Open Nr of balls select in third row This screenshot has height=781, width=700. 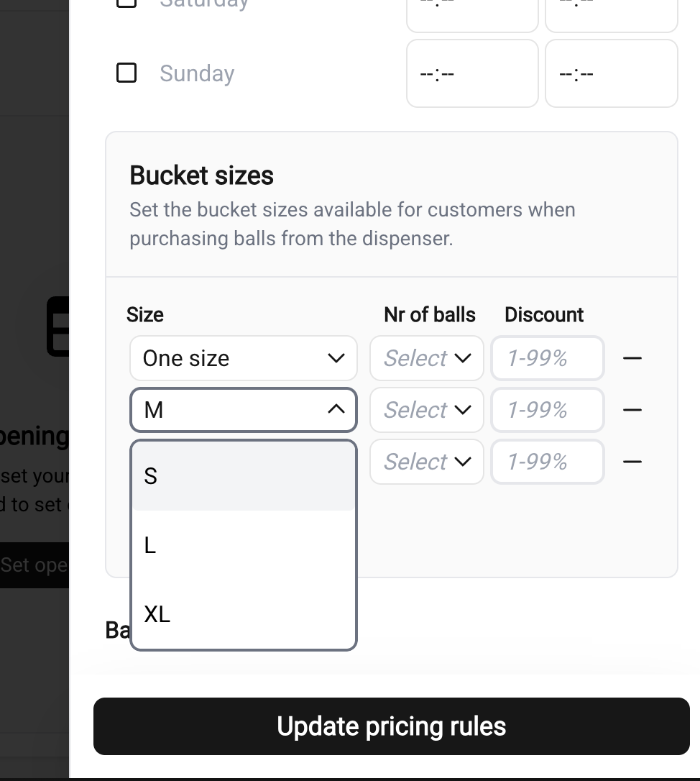tap(427, 462)
